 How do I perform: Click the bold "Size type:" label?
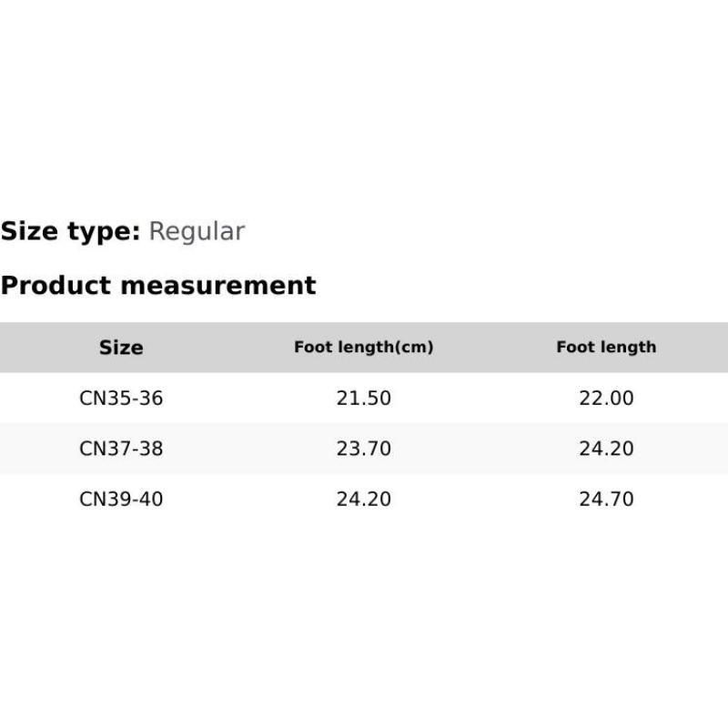(70, 232)
